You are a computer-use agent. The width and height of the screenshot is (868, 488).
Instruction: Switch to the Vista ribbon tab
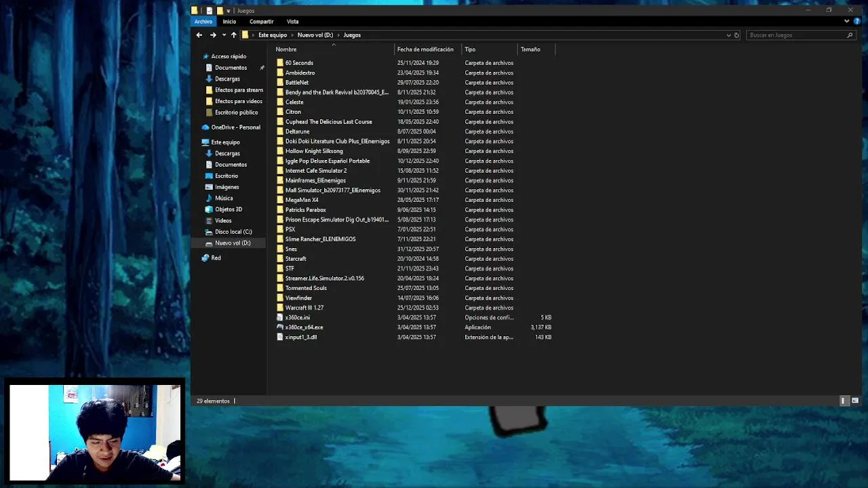click(292, 22)
